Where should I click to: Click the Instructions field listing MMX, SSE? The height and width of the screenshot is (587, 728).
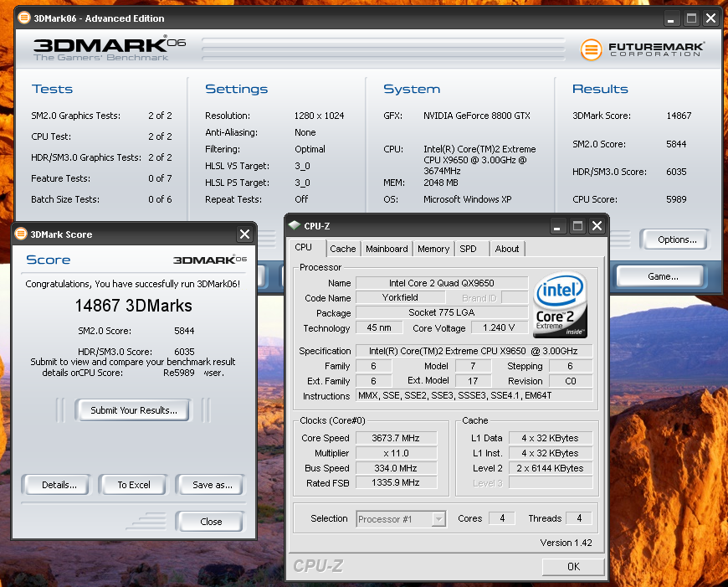point(474,395)
